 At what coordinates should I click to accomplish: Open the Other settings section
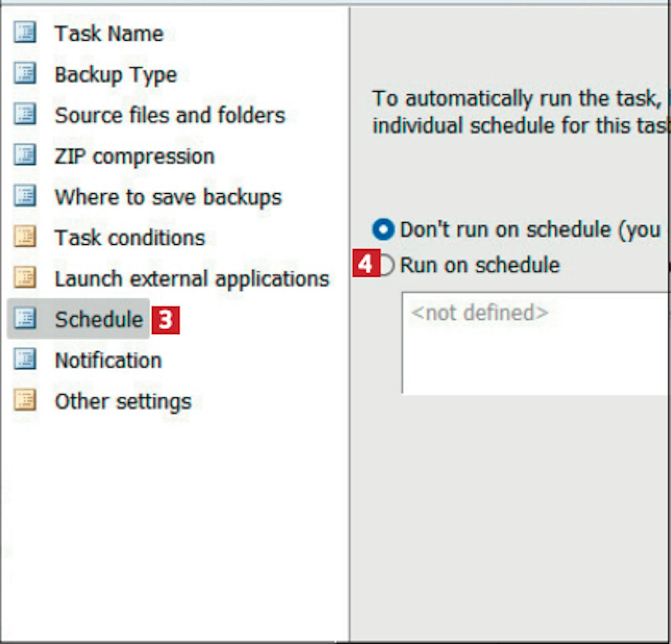pyautogui.click(x=123, y=401)
